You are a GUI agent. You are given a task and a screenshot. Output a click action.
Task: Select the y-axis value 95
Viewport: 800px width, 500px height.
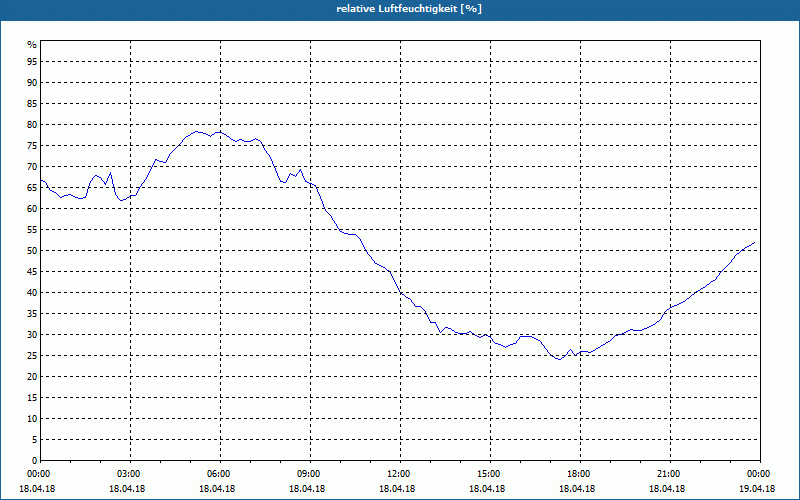pyautogui.click(x=32, y=62)
